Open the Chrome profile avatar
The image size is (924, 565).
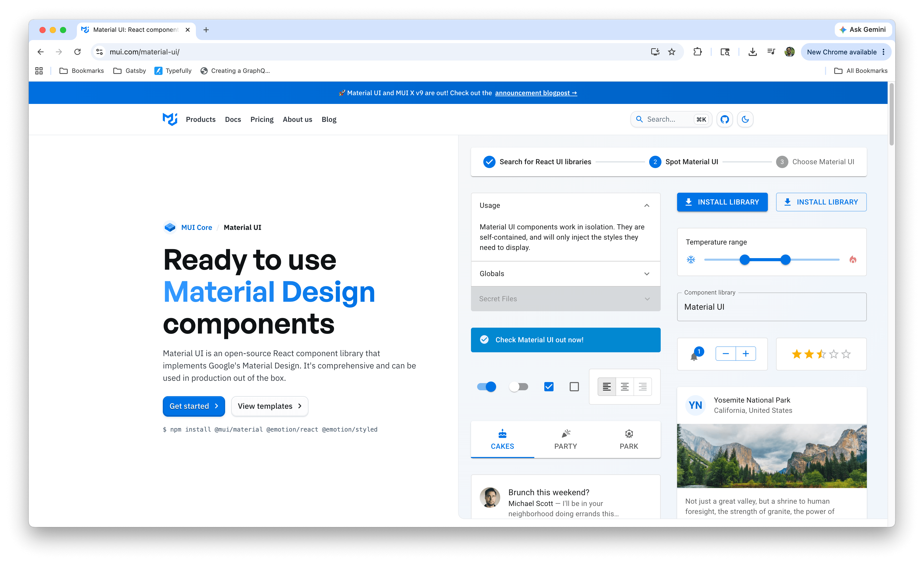[789, 52]
